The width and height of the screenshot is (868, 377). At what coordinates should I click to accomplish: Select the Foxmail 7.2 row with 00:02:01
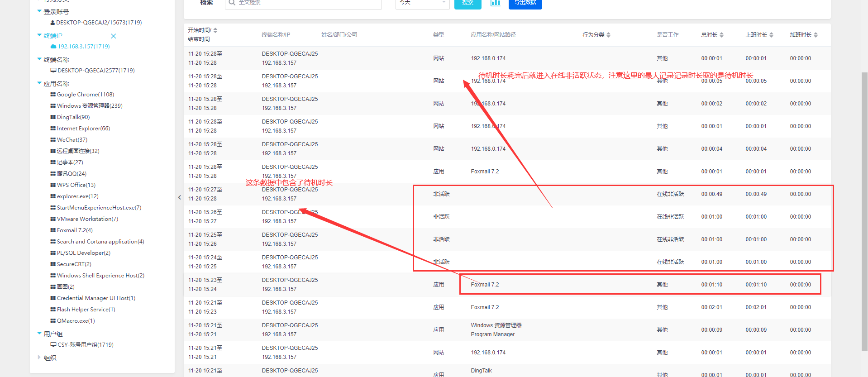click(507, 307)
